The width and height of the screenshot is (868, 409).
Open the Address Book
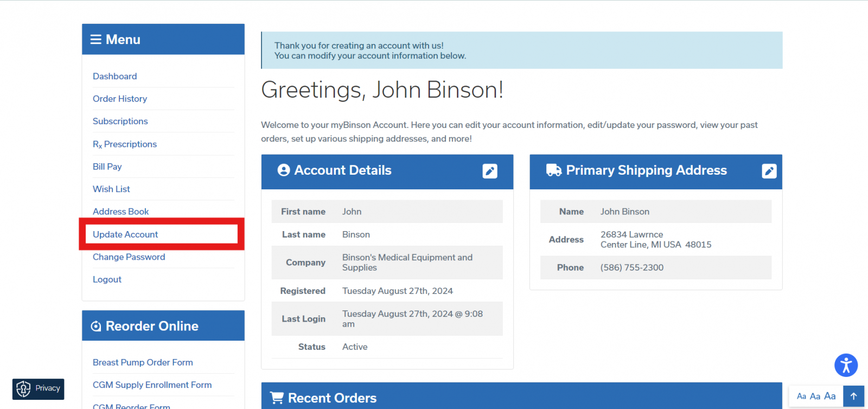[120, 212]
